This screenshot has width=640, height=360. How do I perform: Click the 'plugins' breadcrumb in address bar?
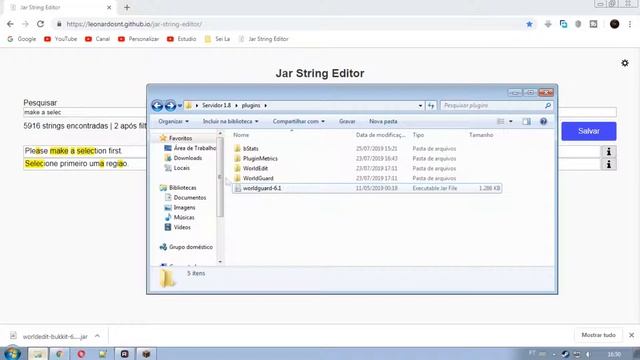(x=251, y=105)
